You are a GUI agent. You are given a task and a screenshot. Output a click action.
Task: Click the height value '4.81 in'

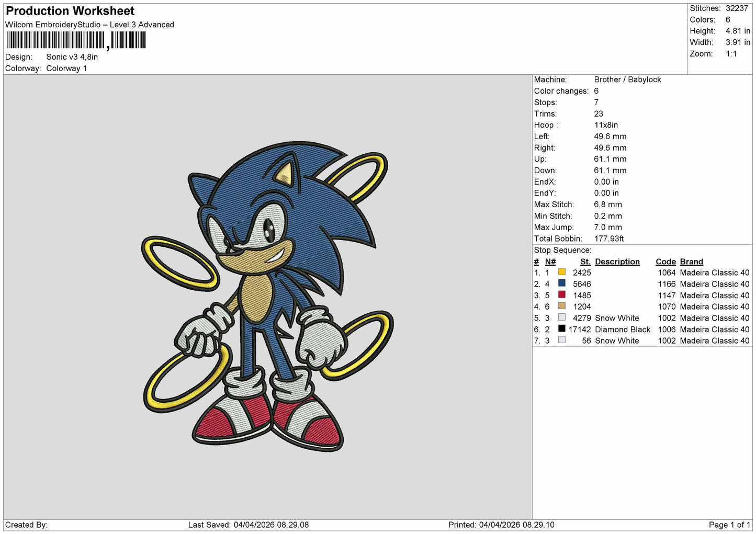(x=738, y=31)
